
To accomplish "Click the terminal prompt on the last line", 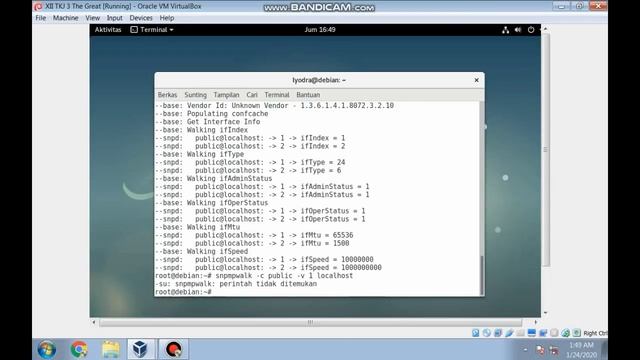I will (183, 292).
